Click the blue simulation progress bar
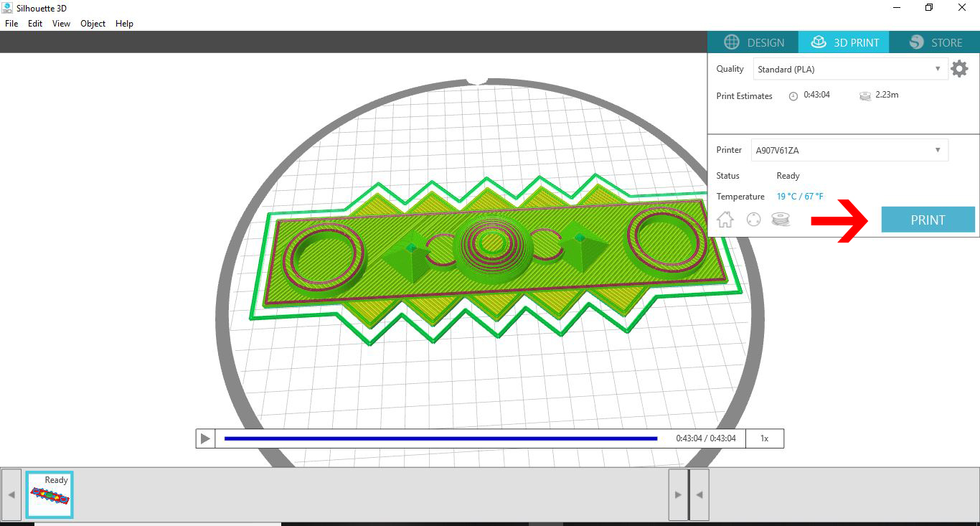The image size is (980, 526). tap(440, 438)
